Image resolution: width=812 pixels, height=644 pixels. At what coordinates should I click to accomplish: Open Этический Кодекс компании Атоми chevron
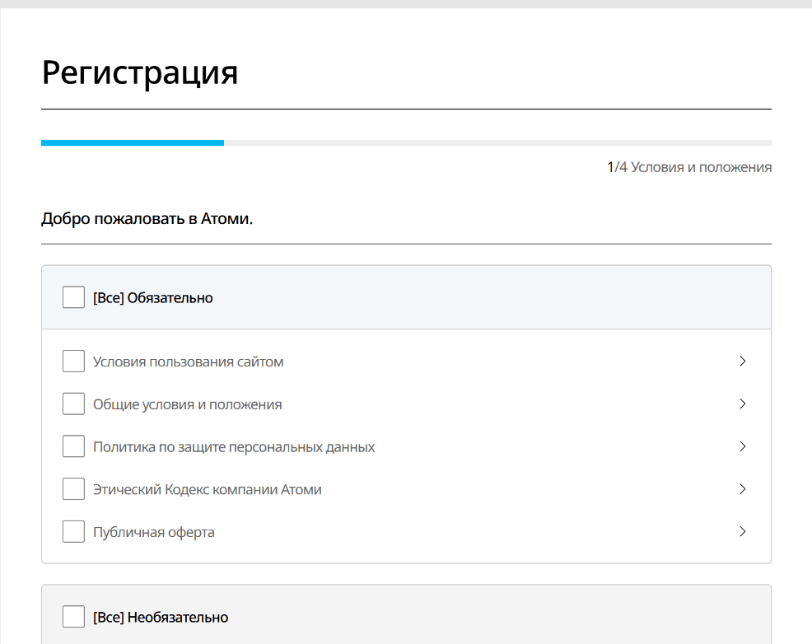pos(743,488)
